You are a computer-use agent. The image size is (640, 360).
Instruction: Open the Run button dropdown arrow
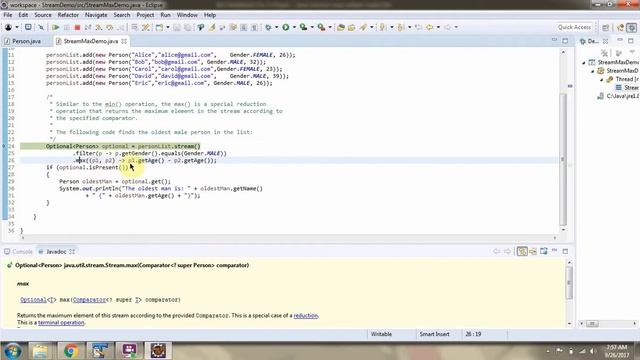pos(294,27)
